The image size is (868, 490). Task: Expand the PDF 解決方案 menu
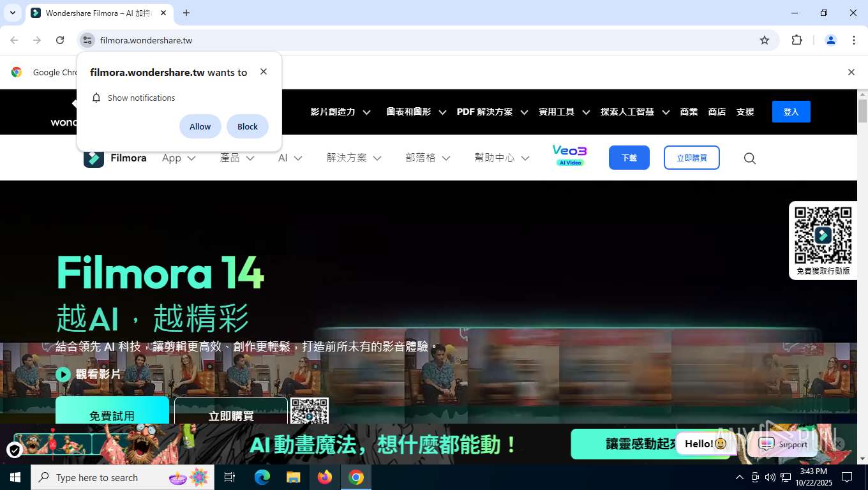pyautogui.click(x=492, y=112)
